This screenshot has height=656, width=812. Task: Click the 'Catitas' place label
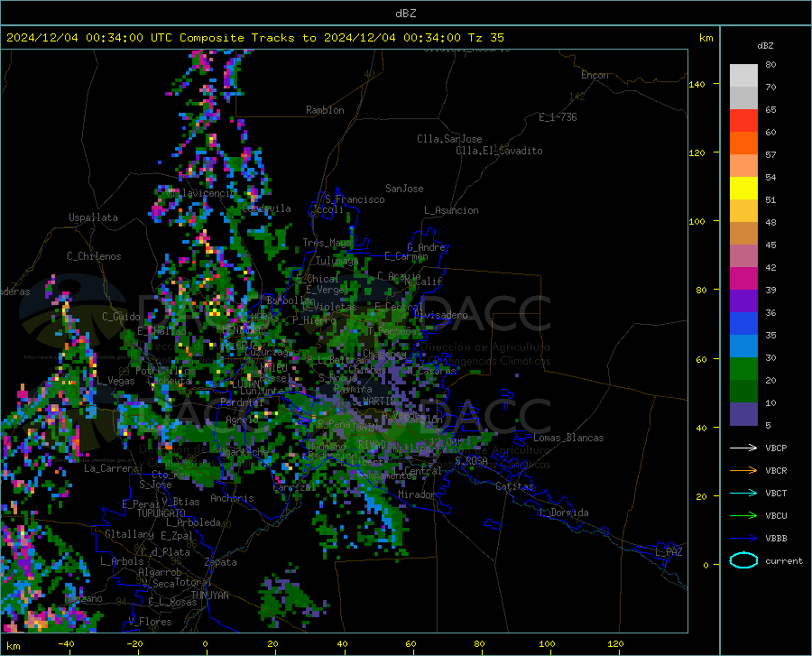pos(514,486)
